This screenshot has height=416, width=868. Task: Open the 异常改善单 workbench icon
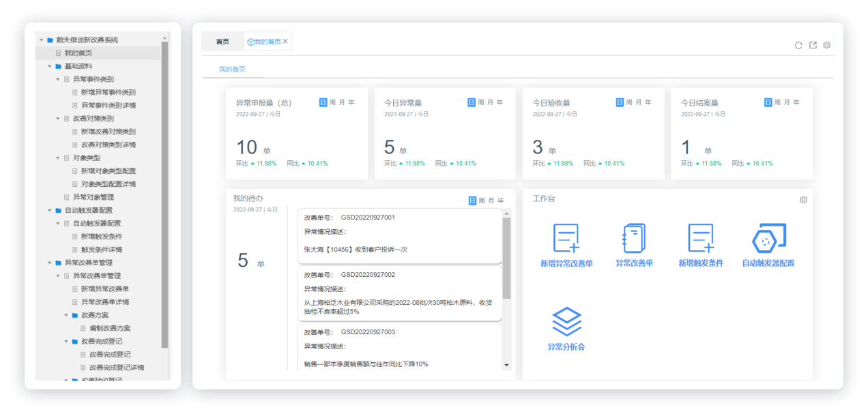(634, 239)
